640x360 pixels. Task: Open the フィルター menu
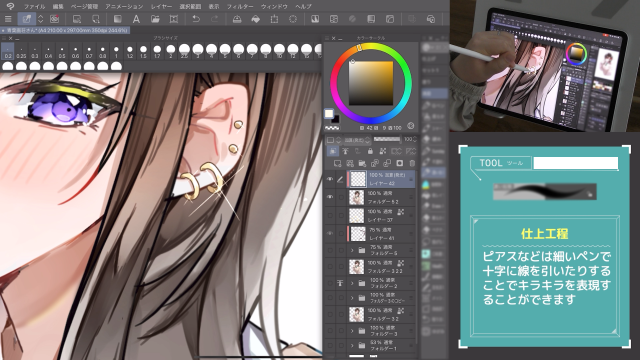point(240,7)
